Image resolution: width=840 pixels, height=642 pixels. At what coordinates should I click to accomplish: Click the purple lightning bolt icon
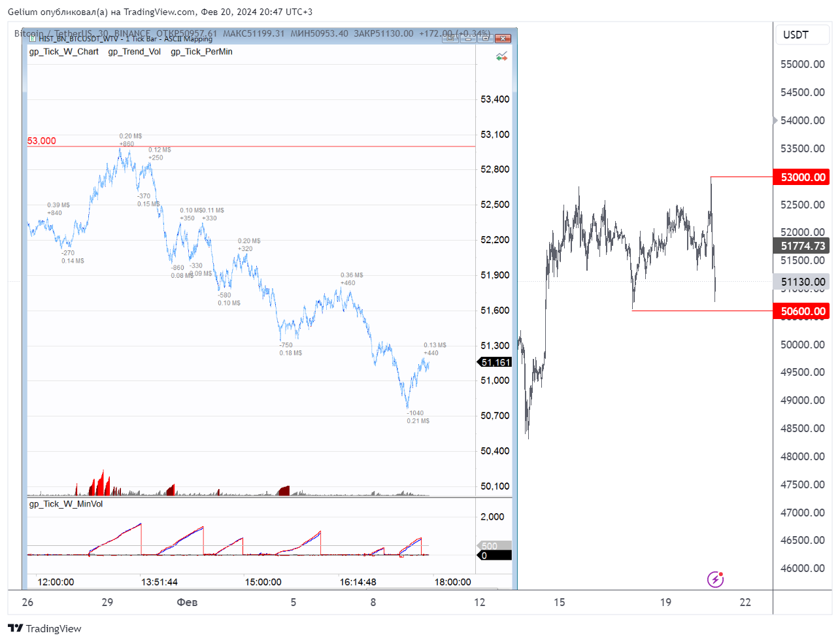[715, 579]
